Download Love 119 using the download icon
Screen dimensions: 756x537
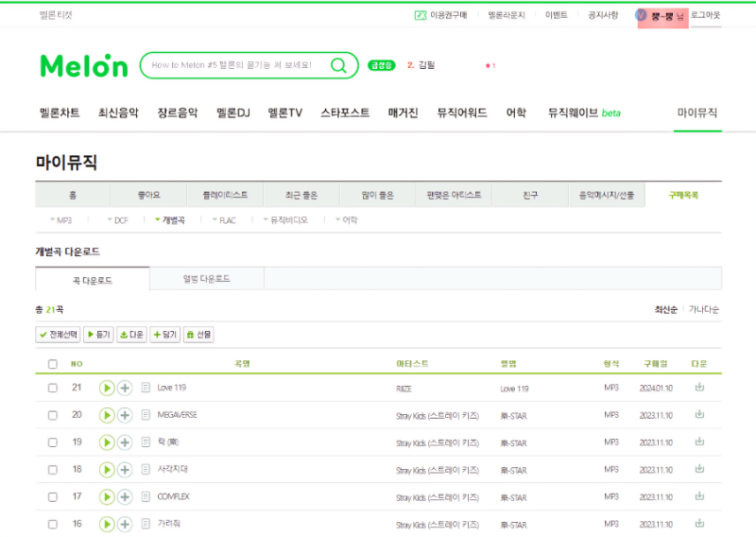[699, 387]
